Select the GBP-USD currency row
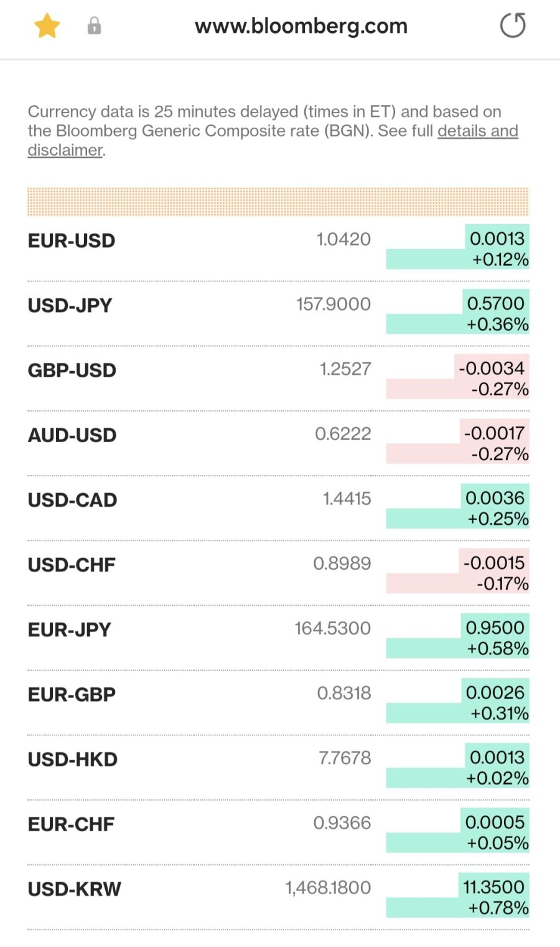 (x=72, y=370)
